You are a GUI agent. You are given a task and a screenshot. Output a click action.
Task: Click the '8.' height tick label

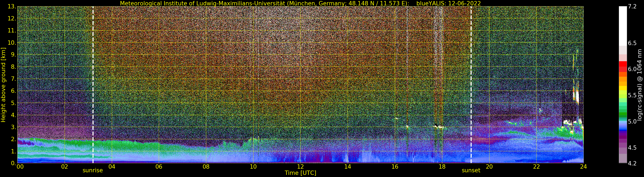tap(14, 67)
